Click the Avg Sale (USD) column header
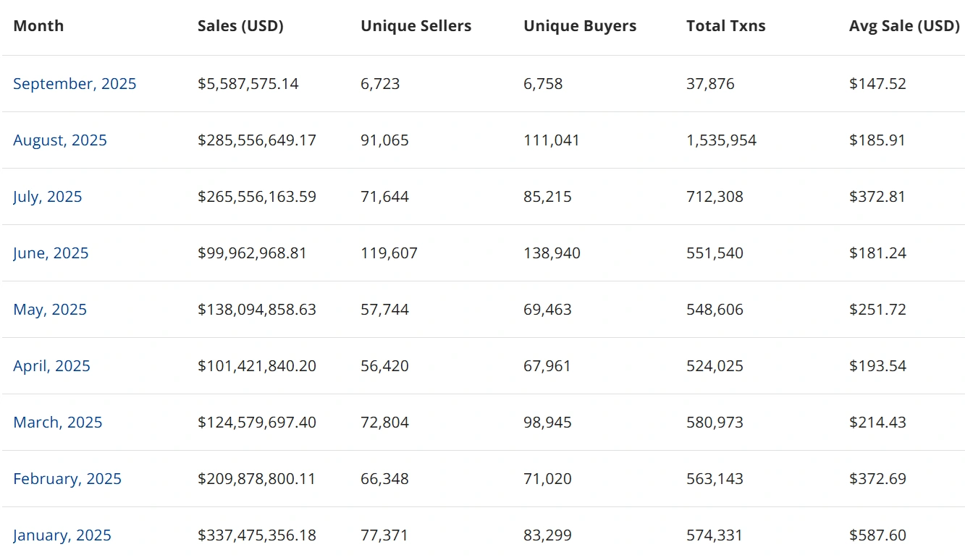Viewport: 965px width, 560px height. 904,26
